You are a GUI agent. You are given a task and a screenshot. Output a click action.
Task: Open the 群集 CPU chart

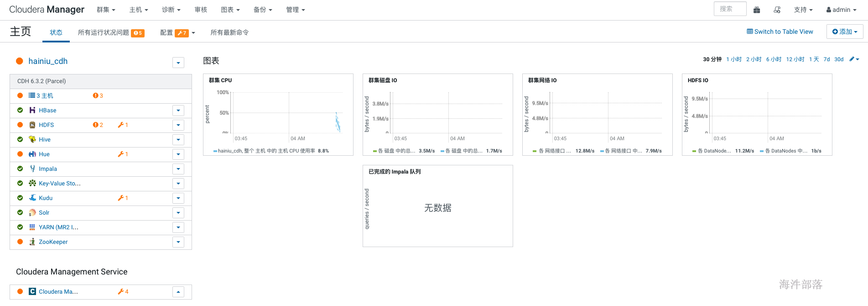click(278, 115)
